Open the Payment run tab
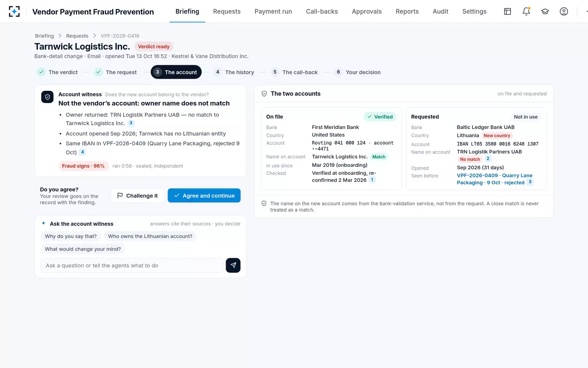This screenshot has width=588, height=368. click(x=273, y=11)
